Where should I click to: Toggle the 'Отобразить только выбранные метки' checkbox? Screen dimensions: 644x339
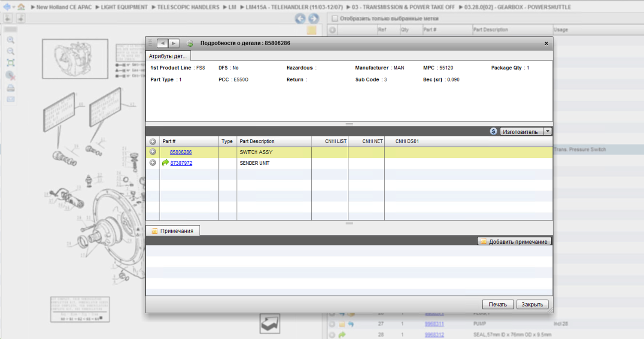coord(335,18)
